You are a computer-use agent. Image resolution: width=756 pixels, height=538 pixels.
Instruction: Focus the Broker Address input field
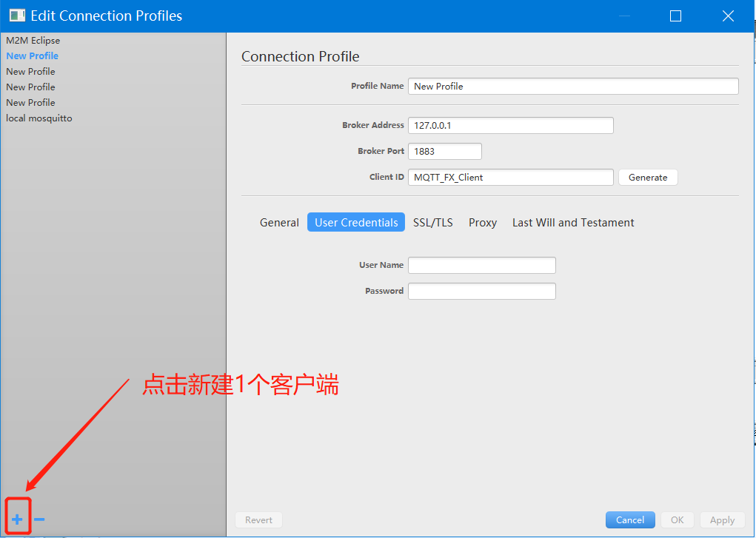510,126
